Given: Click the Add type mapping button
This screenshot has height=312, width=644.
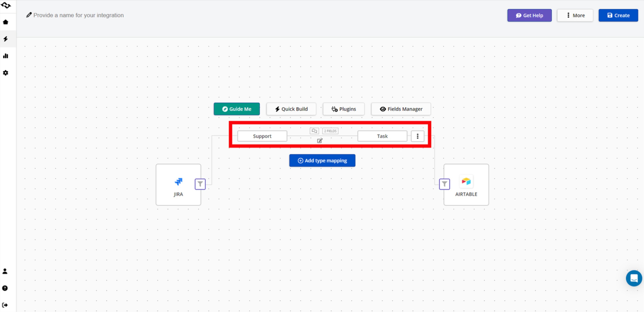Looking at the screenshot, I should 322,160.
